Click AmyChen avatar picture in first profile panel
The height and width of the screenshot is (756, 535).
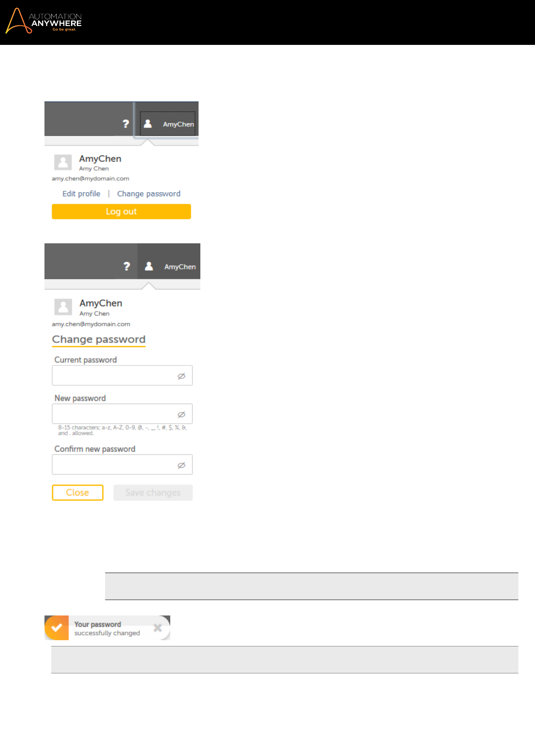[x=63, y=162]
